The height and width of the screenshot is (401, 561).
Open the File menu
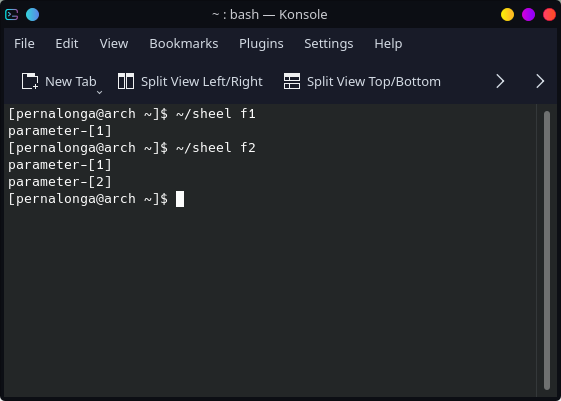pyautogui.click(x=24, y=44)
